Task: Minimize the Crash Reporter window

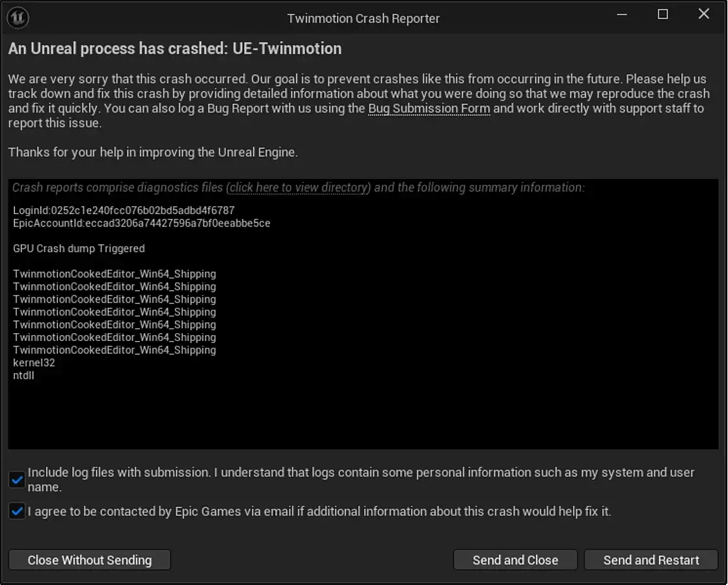Action: (x=621, y=14)
